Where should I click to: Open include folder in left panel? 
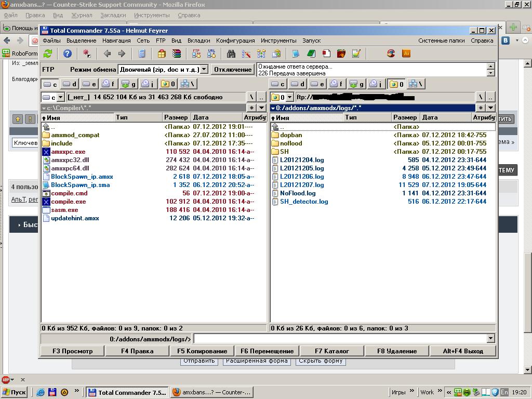(x=61, y=143)
